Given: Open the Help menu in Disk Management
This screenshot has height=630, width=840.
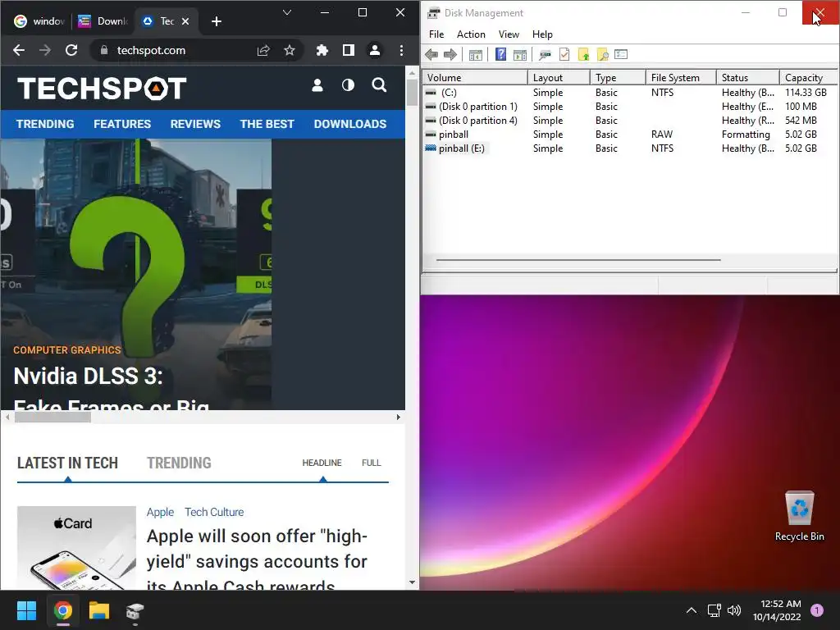Looking at the screenshot, I should (x=542, y=34).
